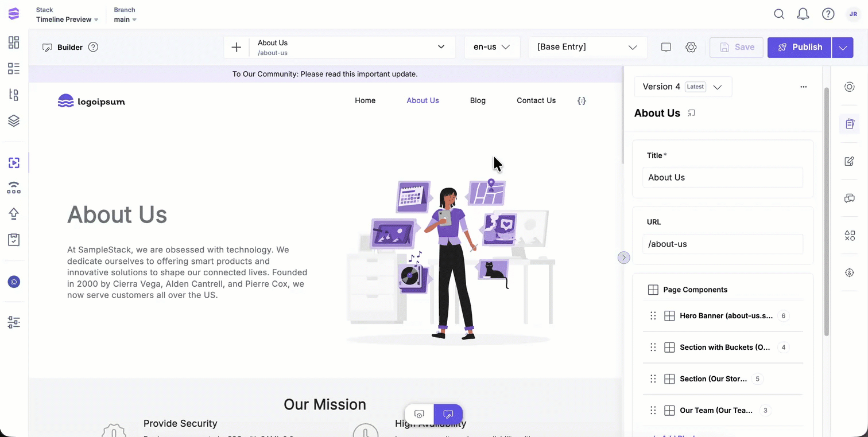
Task: Click the curly-braces icon in site navigation
Action: 582,100
